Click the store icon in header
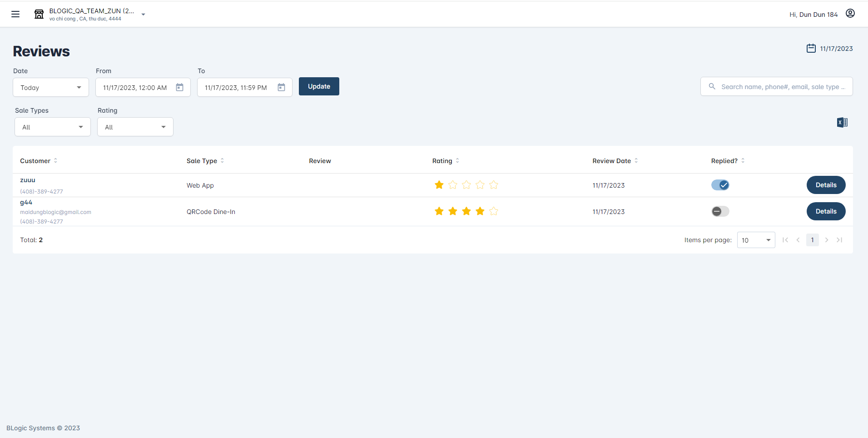Screen dimensions: 868x438 (39, 14)
